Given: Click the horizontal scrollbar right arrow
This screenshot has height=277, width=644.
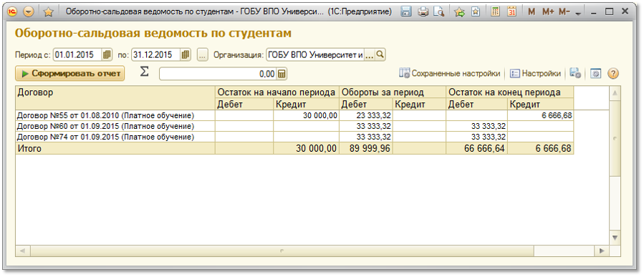Looking at the screenshot, I should pyautogui.click(x=602, y=251).
